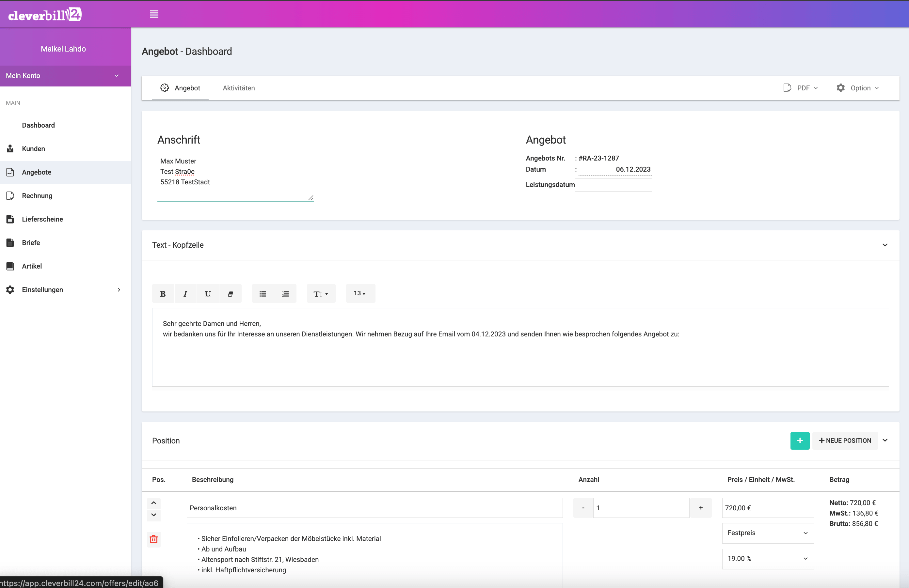Click the Angebote document icon in sidebar
The height and width of the screenshot is (588, 909).
(x=10, y=172)
